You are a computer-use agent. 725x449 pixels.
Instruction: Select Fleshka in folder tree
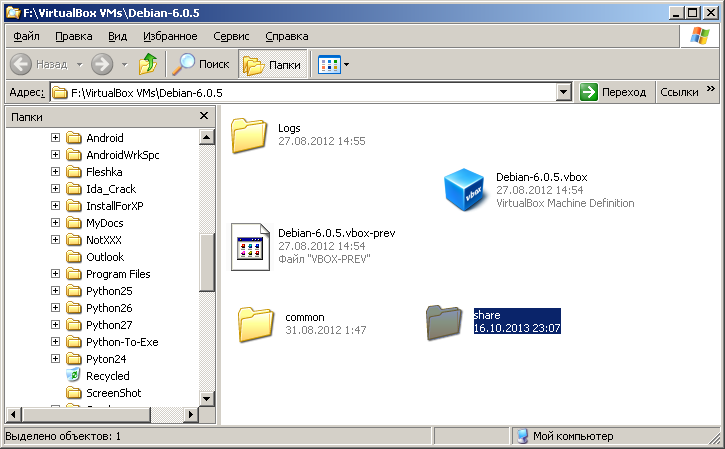[104, 172]
